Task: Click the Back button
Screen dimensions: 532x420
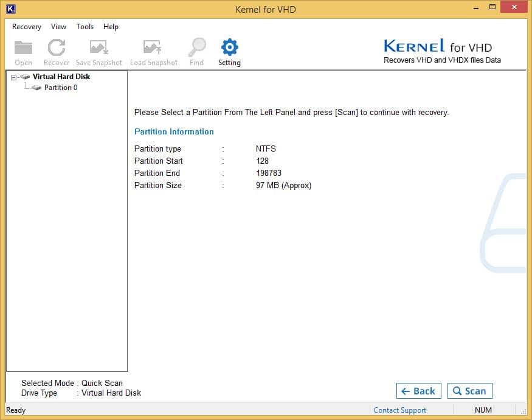Action: coord(419,391)
